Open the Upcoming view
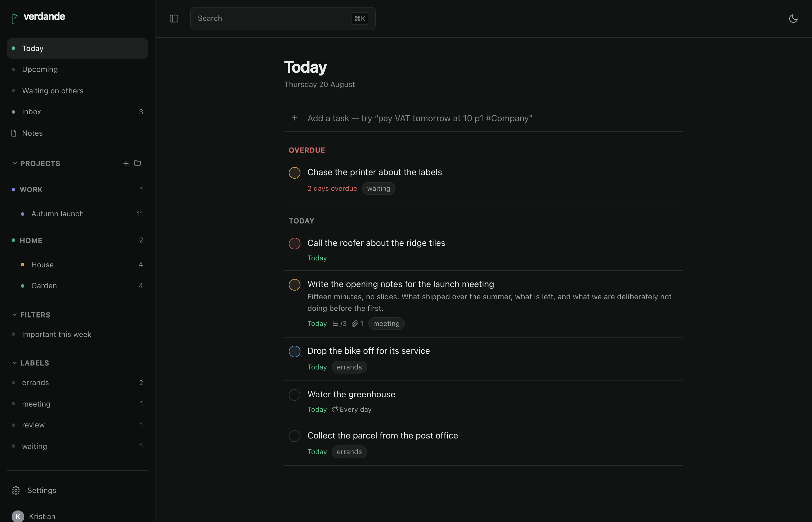Viewport: 812px width, 522px height. pos(77,70)
